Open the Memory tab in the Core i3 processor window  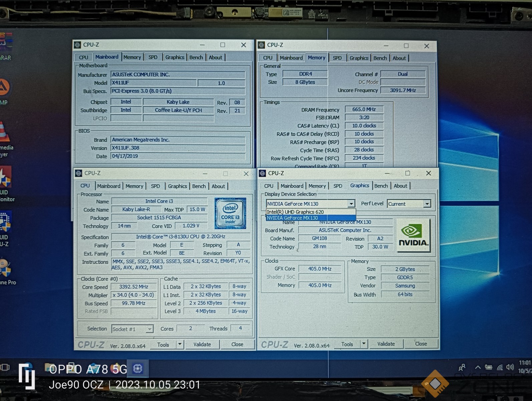(134, 186)
